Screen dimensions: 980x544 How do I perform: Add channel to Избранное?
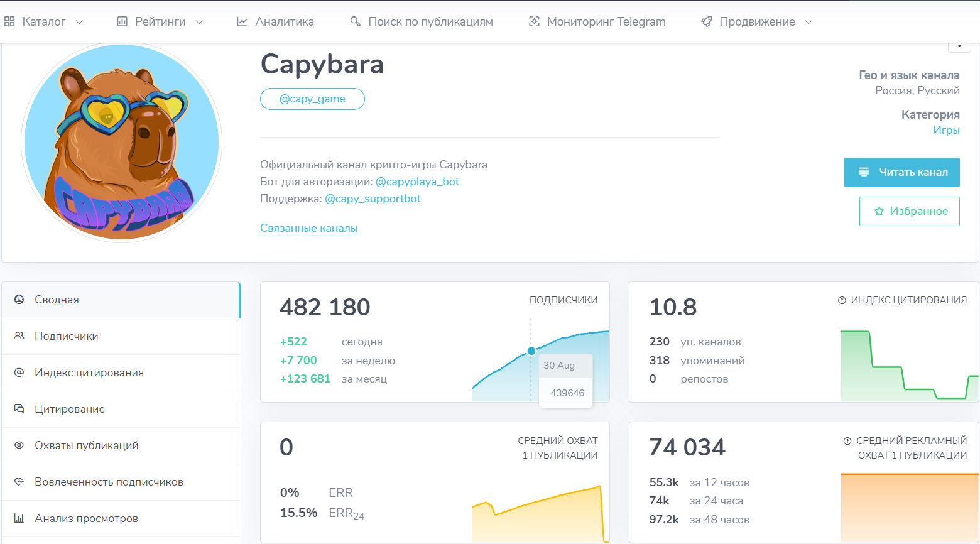point(909,211)
